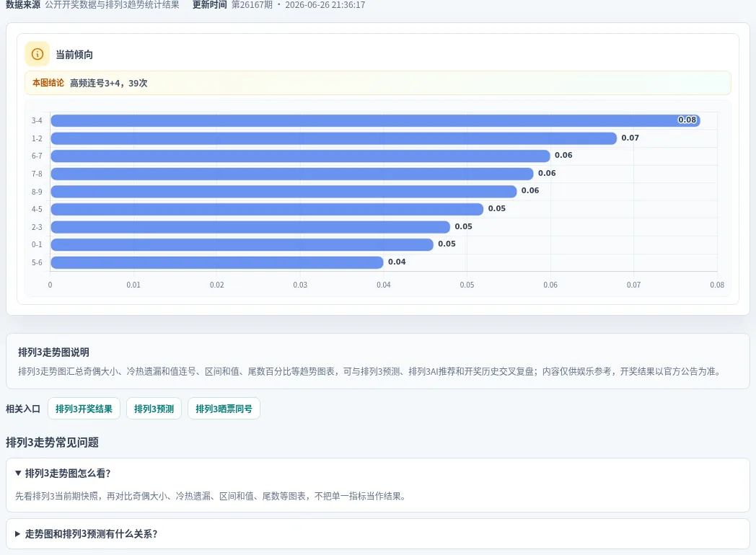This screenshot has height=555, width=756.
Task: Open the 排列3开奖结果 link
Action: coord(84,409)
